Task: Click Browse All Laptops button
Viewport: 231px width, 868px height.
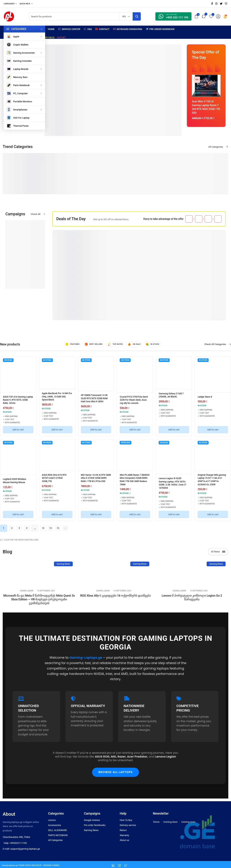Action: (x=115, y=772)
